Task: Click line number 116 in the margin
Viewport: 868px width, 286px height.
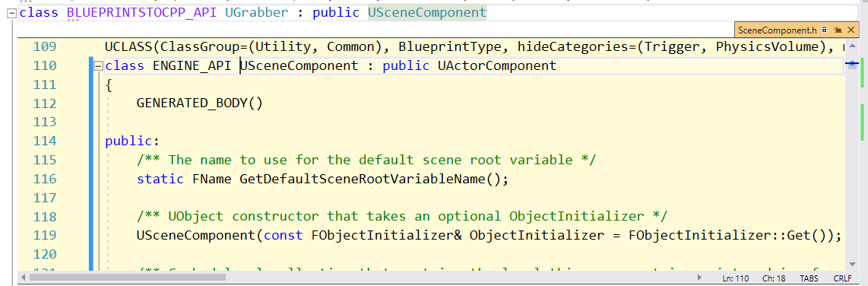Action: coord(45,179)
